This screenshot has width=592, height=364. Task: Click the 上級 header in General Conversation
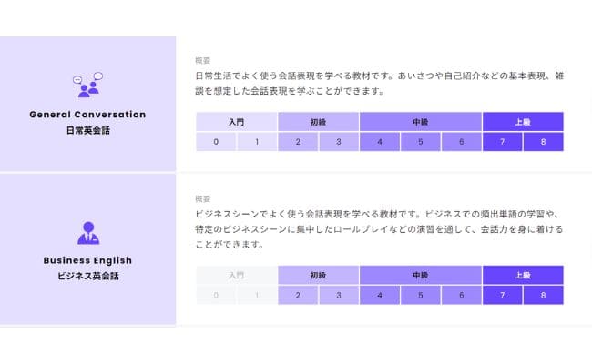523,122
